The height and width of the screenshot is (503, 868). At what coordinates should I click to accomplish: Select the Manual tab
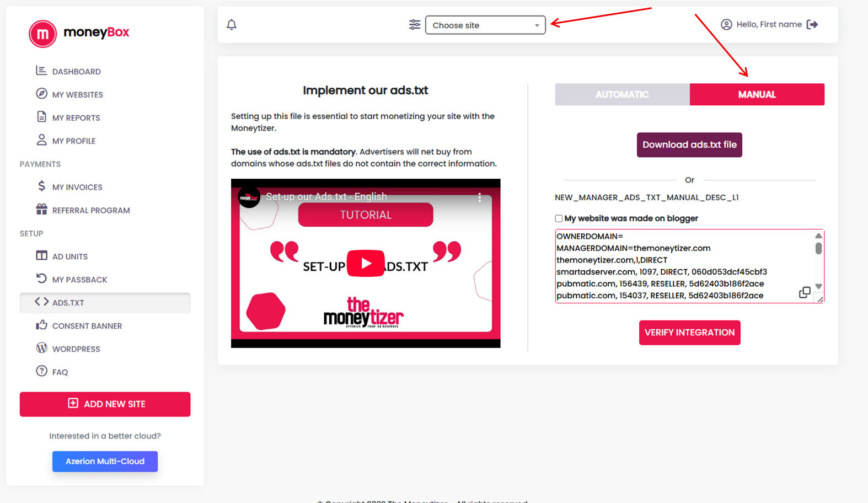click(757, 94)
